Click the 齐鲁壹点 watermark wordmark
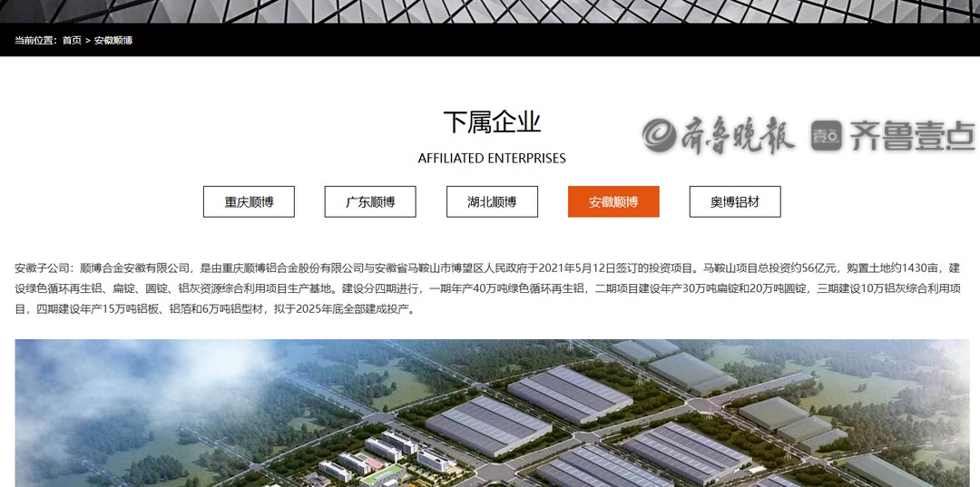The image size is (980, 487). click(912, 136)
